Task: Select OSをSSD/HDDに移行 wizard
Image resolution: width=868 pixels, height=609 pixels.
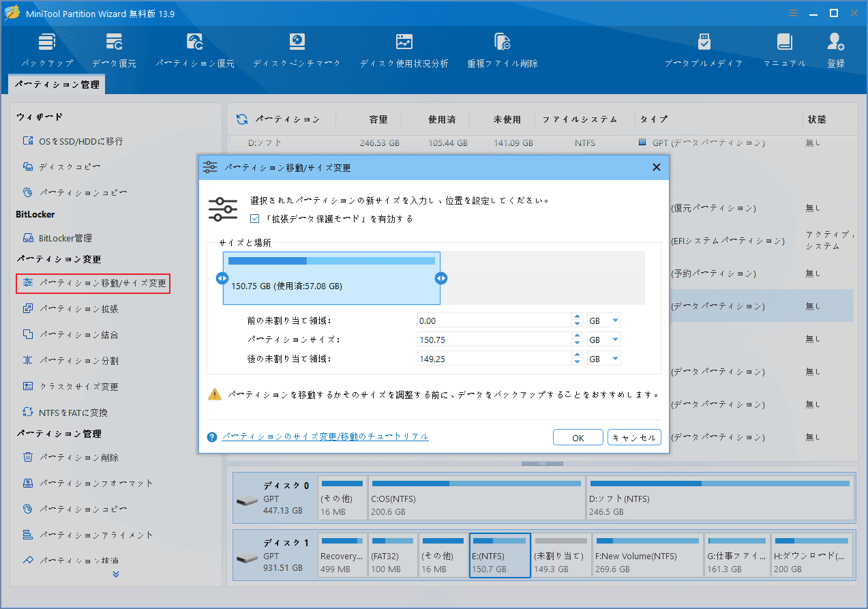Action: (73, 141)
